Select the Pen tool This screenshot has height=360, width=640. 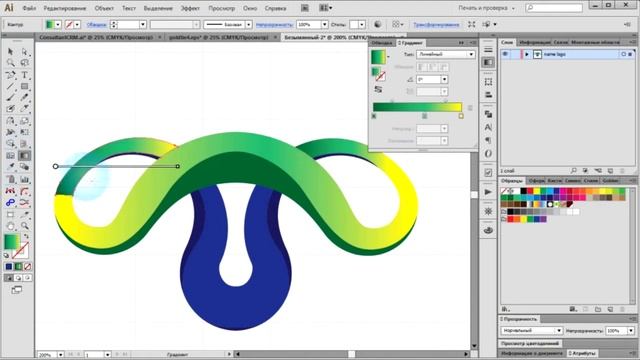[11, 75]
